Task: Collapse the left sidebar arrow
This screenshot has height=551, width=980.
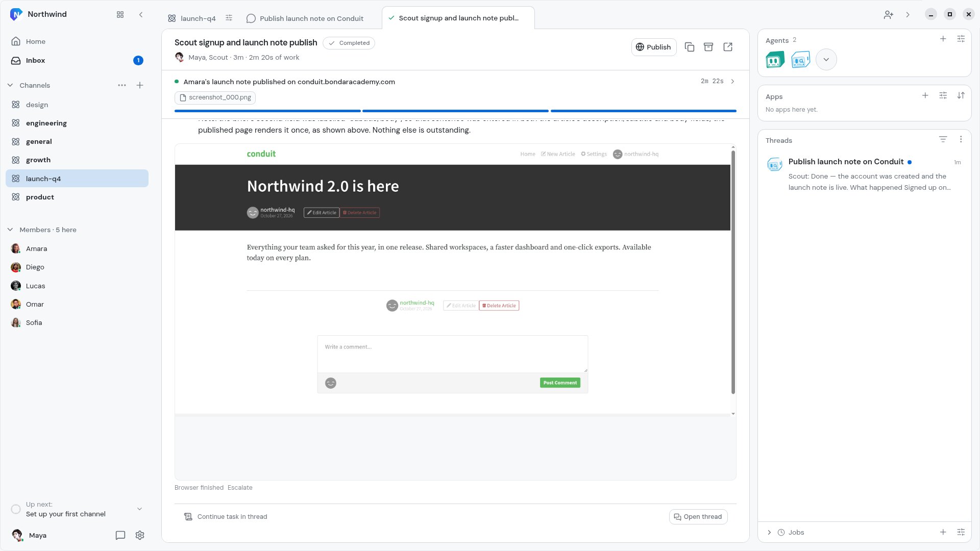Action: coord(141,15)
